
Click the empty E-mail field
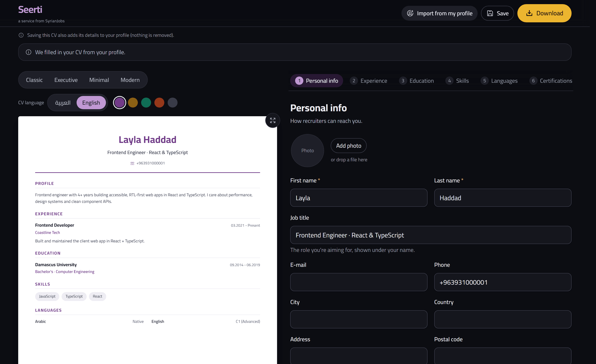coord(359,282)
